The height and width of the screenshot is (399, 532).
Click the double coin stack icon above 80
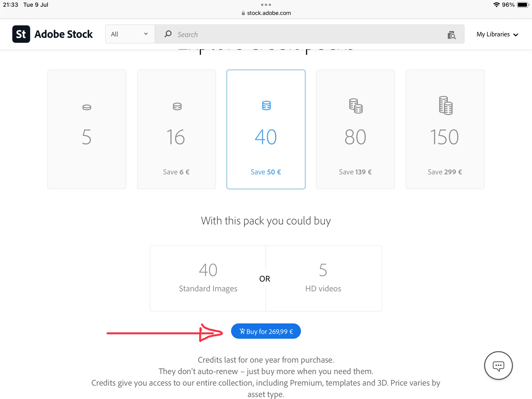[x=355, y=106]
